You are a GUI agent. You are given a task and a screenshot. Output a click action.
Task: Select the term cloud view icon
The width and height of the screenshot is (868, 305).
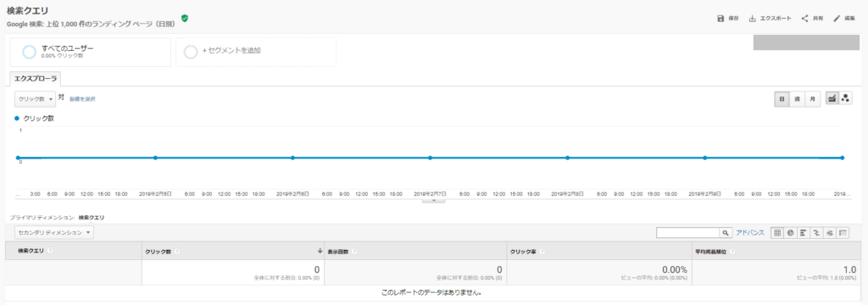point(830,233)
